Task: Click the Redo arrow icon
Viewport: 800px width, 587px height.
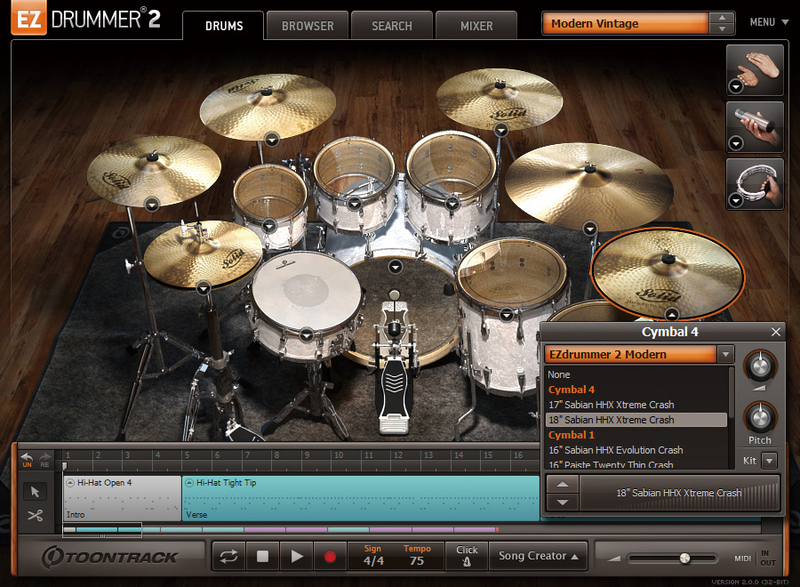Action: pos(45,460)
